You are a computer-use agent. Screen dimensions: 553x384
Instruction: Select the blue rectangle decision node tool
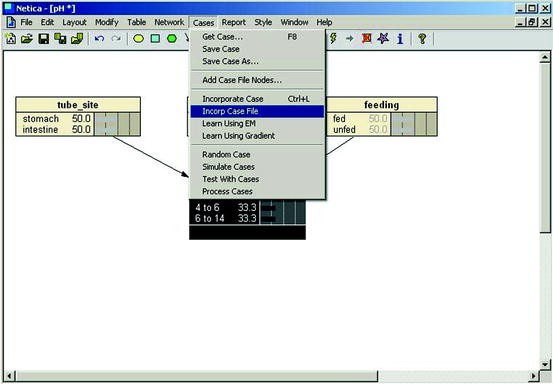(155, 38)
